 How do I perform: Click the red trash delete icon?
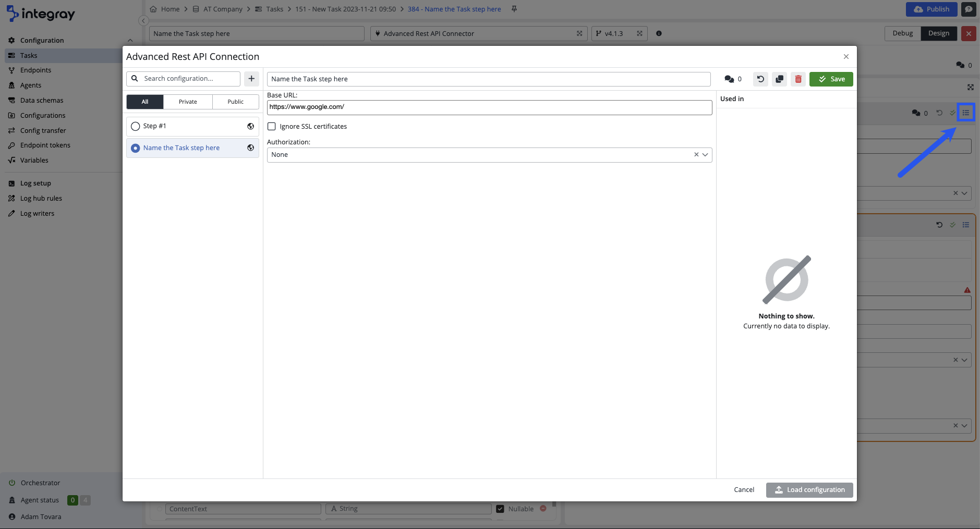point(798,79)
